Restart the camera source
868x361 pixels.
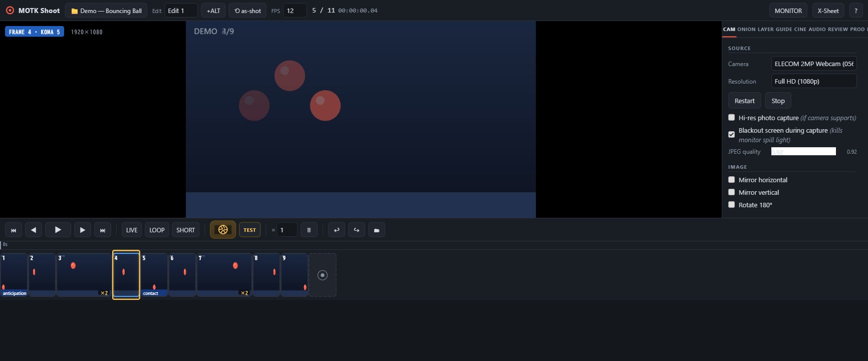click(744, 101)
